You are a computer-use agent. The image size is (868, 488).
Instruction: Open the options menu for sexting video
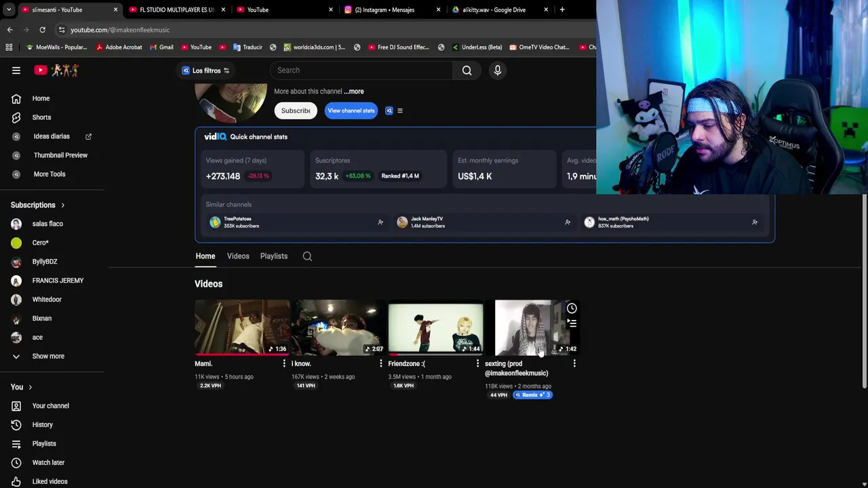574,364
